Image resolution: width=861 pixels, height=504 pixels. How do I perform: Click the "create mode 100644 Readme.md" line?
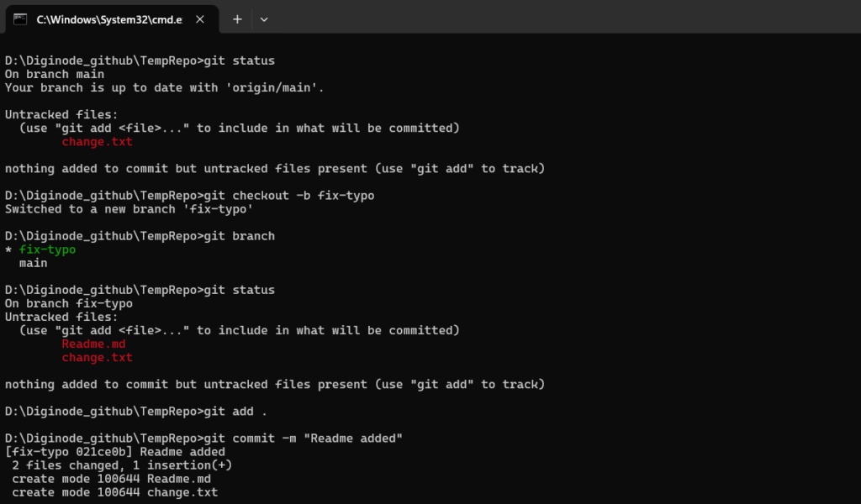coord(111,478)
